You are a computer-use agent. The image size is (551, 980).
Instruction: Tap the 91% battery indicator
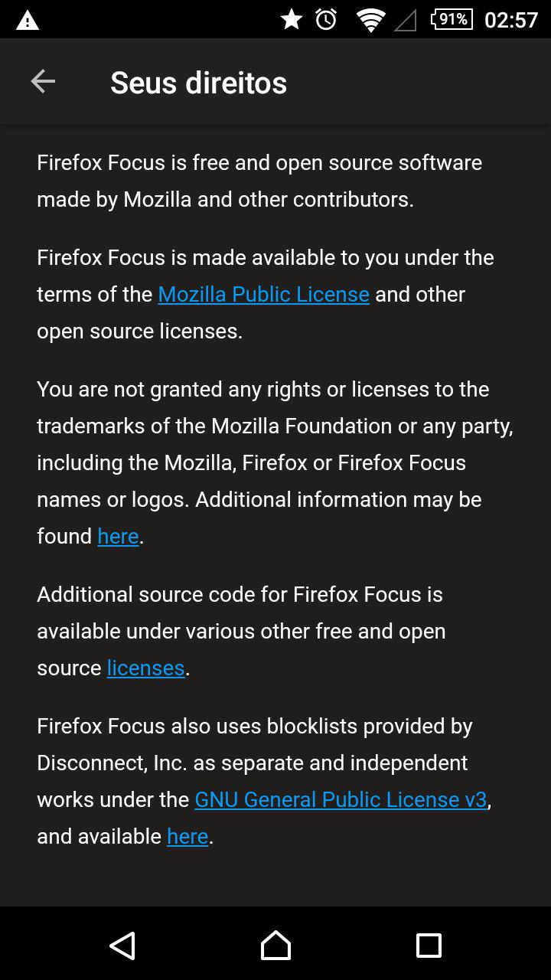(452, 19)
